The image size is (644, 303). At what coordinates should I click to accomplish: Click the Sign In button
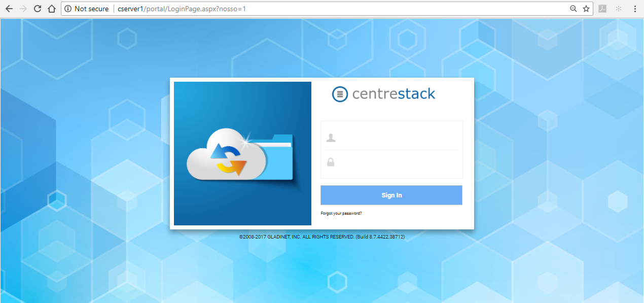click(x=391, y=195)
